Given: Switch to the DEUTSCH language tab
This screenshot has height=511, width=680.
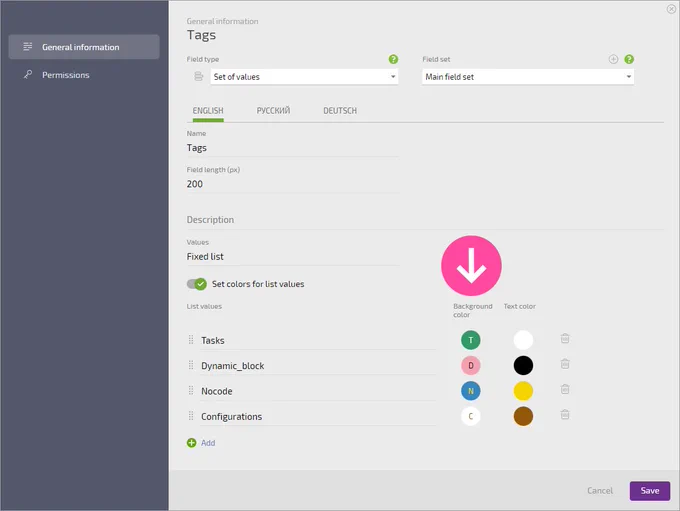Looking at the screenshot, I should coord(340,111).
